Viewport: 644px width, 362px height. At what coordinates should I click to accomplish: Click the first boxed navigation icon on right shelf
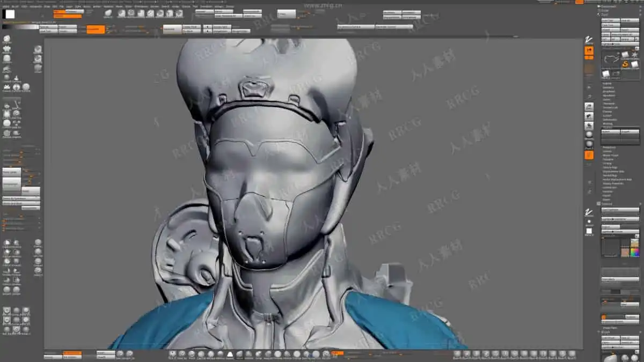(x=589, y=106)
